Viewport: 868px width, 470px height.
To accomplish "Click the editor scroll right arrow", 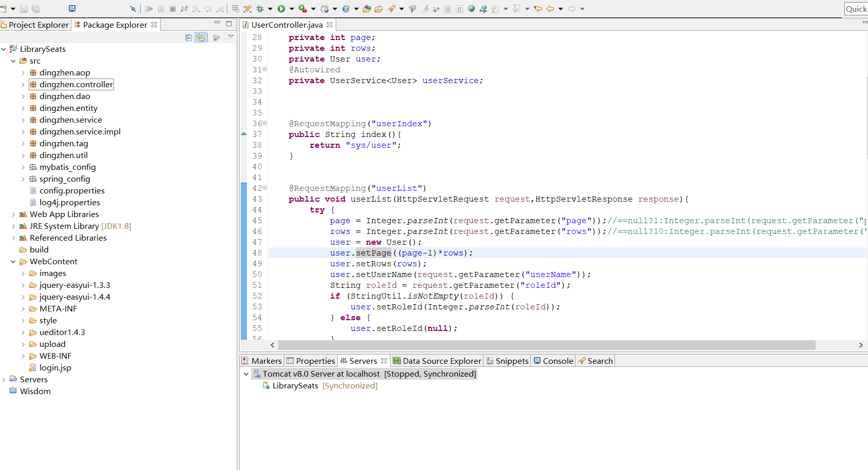I will (x=861, y=345).
